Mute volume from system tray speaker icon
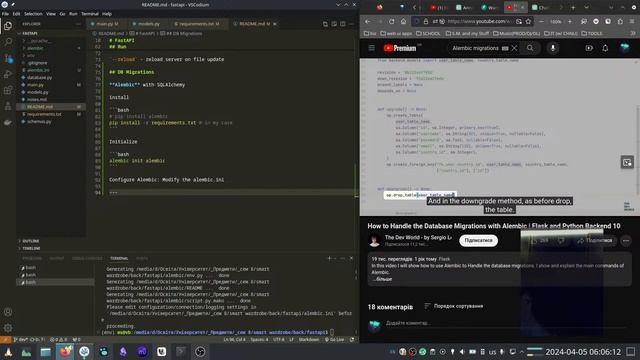Screen dimensions: 640x360 pos(462,352)
